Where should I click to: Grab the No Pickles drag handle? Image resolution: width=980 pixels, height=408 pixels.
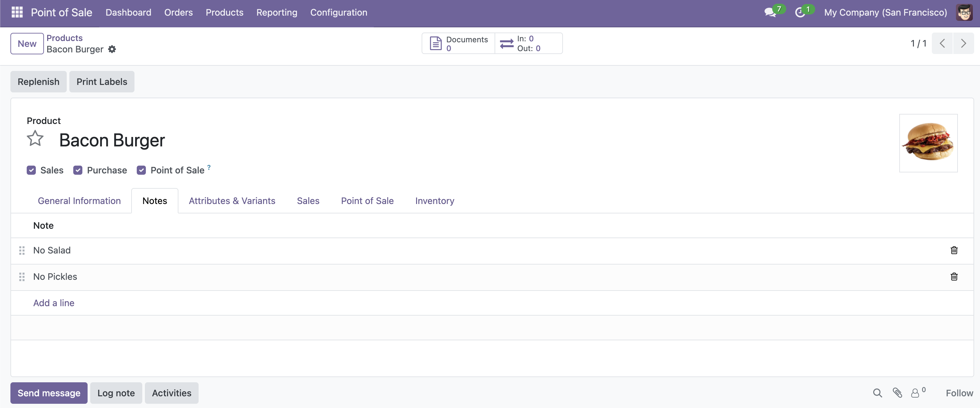pos(22,277)
